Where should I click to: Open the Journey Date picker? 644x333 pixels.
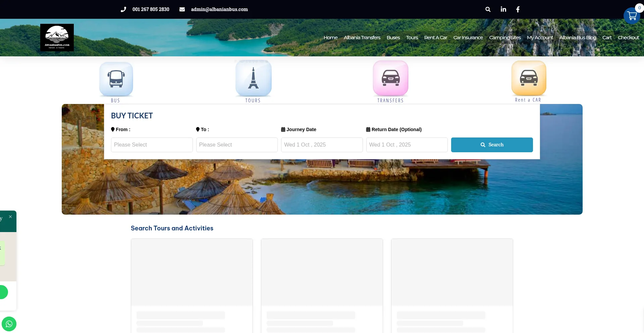coord(322,145)
